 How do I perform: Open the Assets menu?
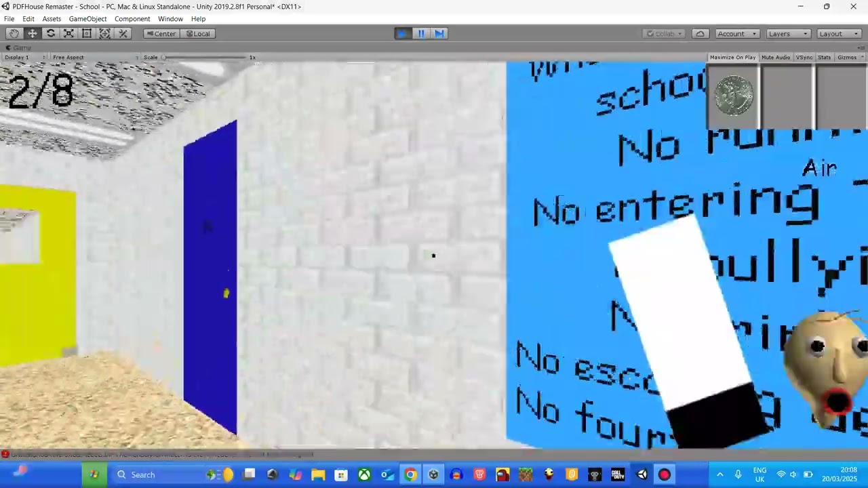52,19
